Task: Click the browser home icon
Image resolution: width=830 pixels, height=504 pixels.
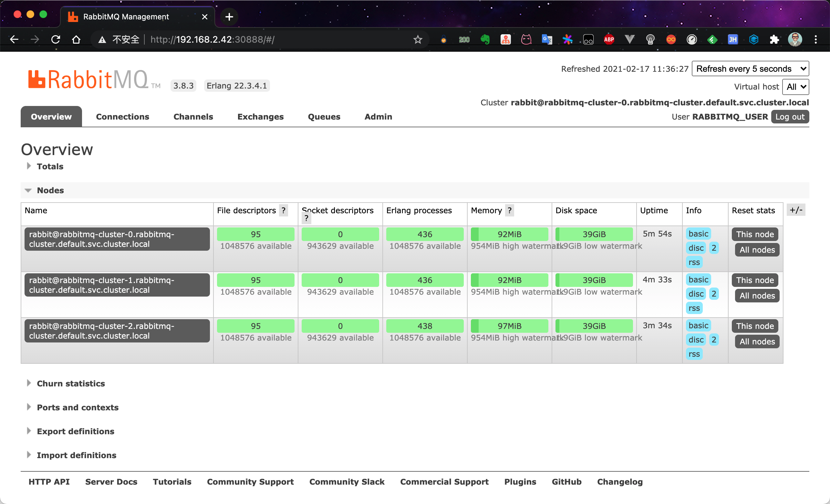Action: click(76, 40)
